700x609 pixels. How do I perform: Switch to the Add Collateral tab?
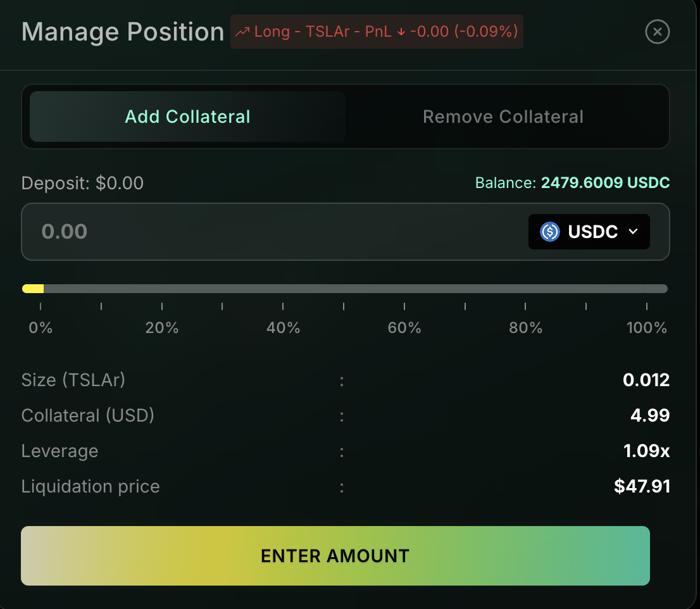187,117
